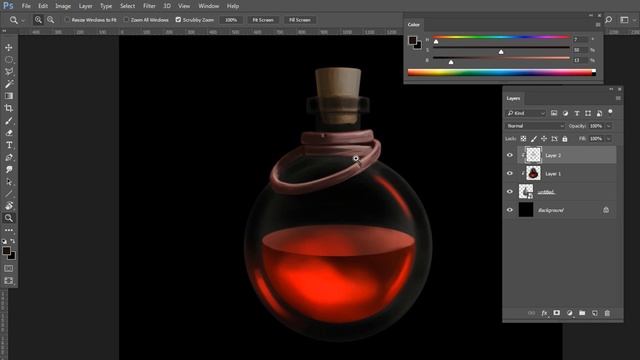Enable Resize Windows to Fit checkbox
This screenshot has width=640, height=360.
[67, 20]
